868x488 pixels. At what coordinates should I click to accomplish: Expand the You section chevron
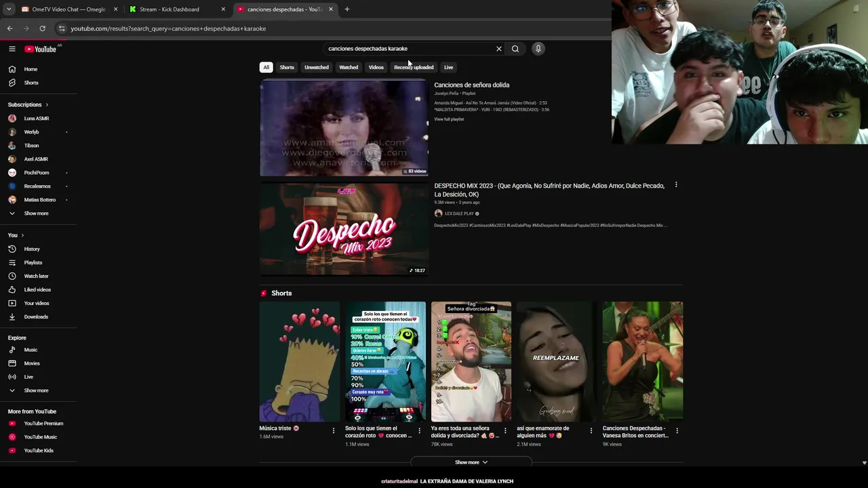22,235
